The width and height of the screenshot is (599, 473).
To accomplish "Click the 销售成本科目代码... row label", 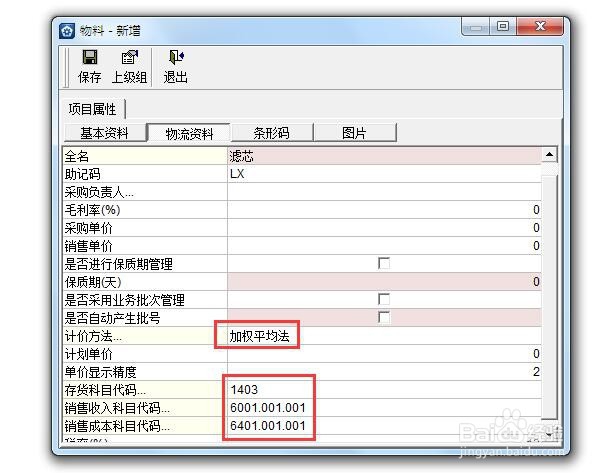I will (x=145, y=426).
